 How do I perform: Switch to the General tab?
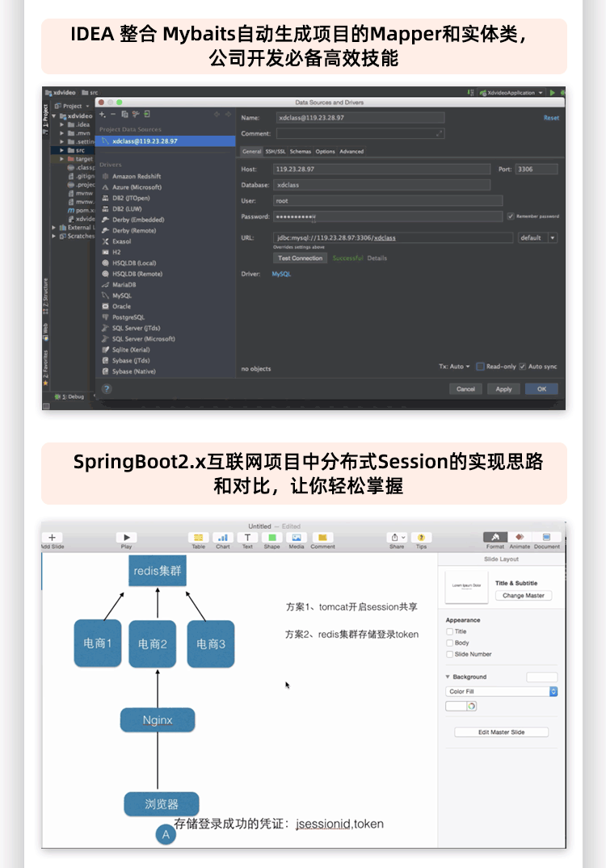tap(251, 151)
